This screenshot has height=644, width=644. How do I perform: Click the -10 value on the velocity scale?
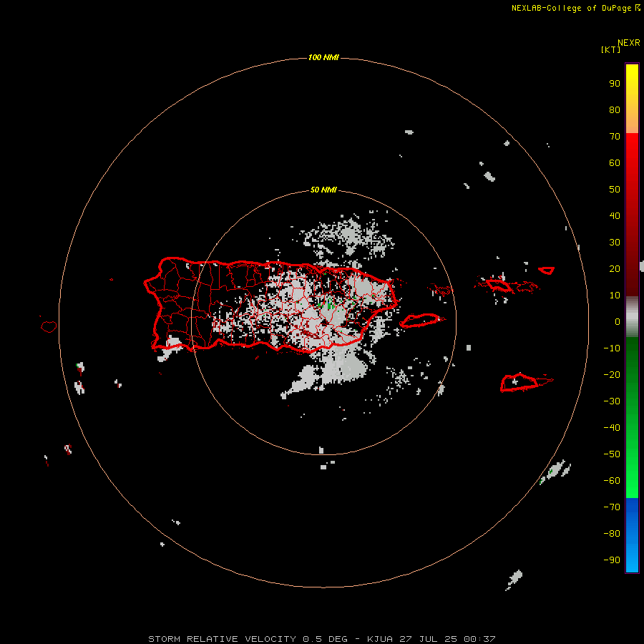(612, 348)
